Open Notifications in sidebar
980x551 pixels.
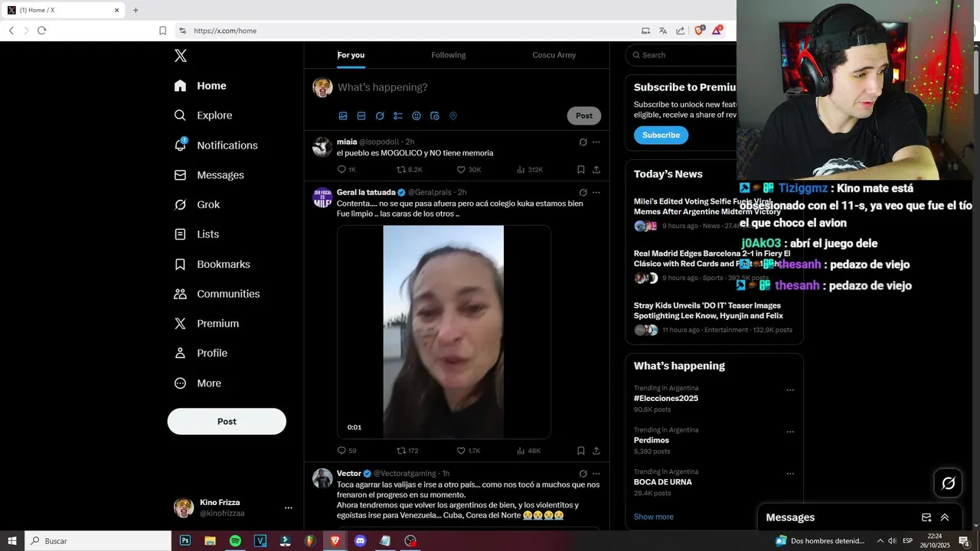[216, 145]
